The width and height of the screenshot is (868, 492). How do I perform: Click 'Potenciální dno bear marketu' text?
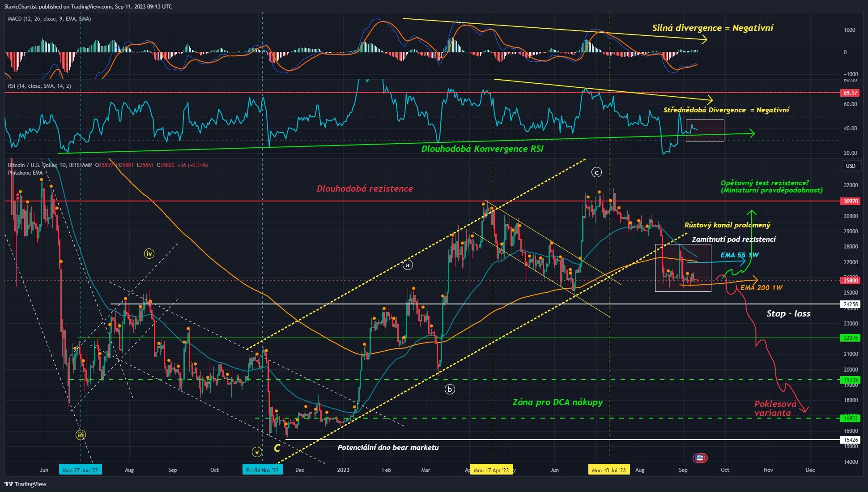tap(388, 448)
